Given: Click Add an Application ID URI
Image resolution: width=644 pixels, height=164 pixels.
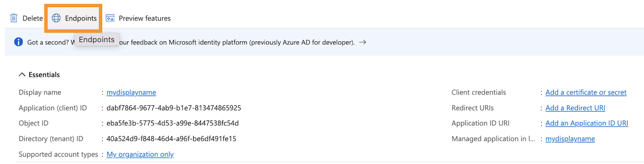Looking at the screenshot, I should (x=587, y=123).
